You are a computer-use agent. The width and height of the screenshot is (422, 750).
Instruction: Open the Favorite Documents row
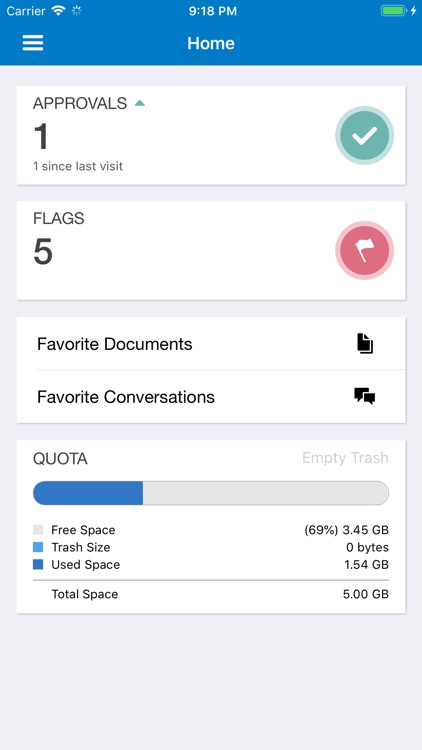(x=211, y=343)
